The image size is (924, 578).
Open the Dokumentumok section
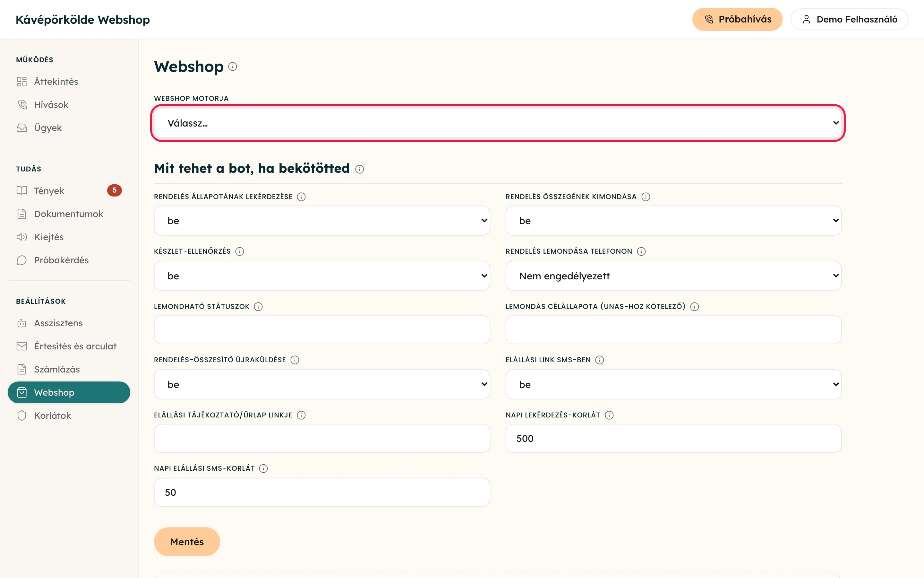click(69, 214)
